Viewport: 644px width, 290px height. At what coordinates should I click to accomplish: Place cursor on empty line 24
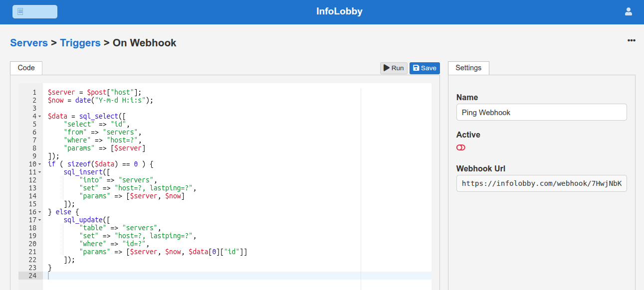pos(200,276)
